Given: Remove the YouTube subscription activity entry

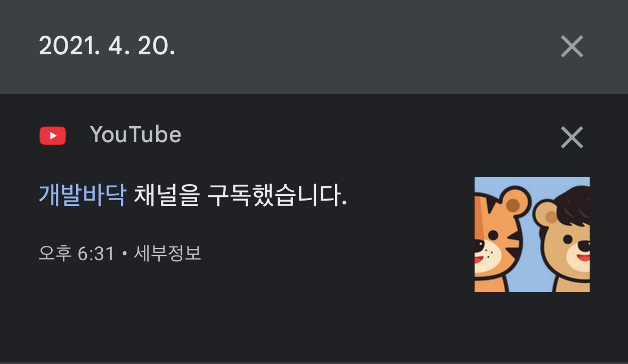Looking at the screenshot, I should 572,137.
